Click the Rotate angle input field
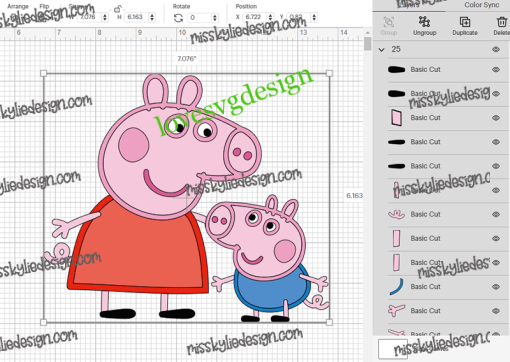The width and height of the screenshot is (510, 362). tap(200, 17)
